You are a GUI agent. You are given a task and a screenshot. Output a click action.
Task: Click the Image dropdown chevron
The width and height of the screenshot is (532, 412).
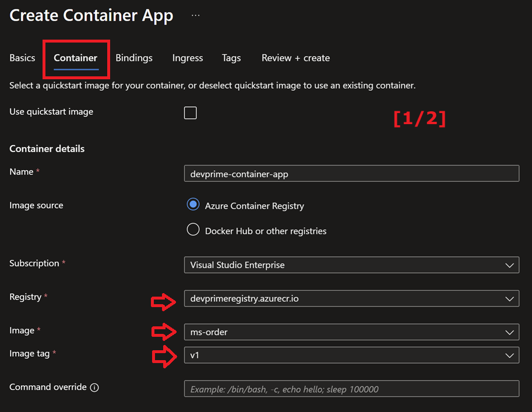[x=509, y=331]
